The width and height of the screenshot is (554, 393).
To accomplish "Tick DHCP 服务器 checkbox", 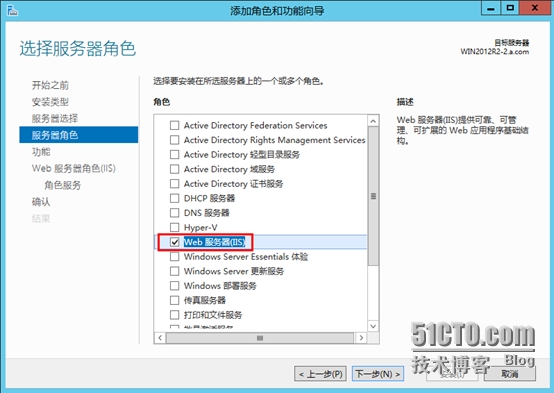I will click(175, 198).
